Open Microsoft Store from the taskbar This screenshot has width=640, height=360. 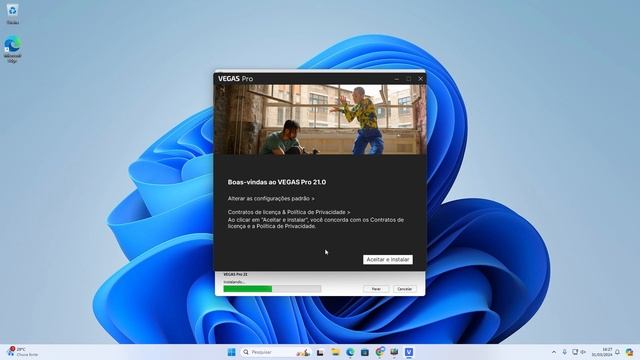click(x=365, y=352)
